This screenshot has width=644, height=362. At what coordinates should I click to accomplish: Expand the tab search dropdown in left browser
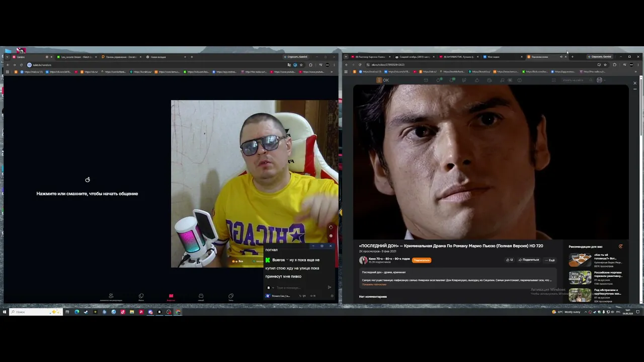pos(7,57)
